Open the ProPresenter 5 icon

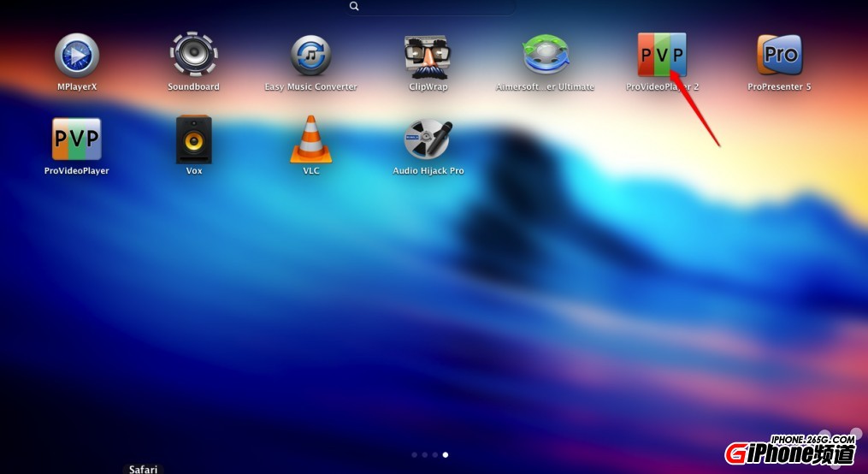(779, 54)
